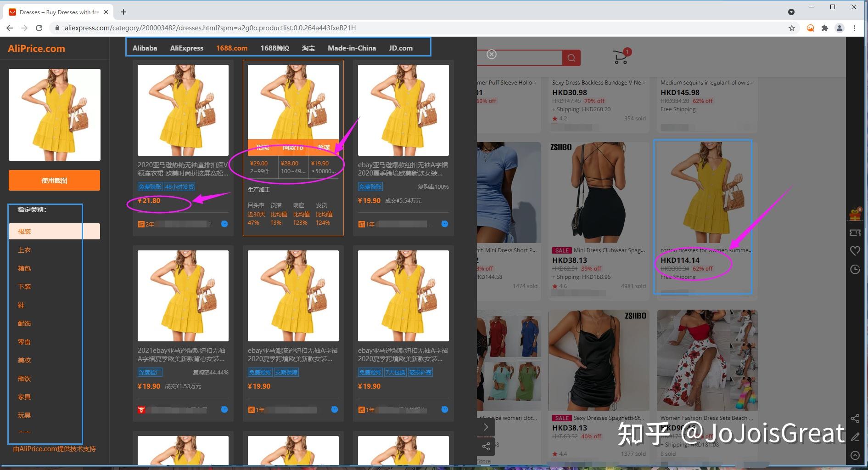This screenshot has width=868, height=470.
Task: Click the share icon beside the AliPrice panel
Action: (x=486, y=446)
